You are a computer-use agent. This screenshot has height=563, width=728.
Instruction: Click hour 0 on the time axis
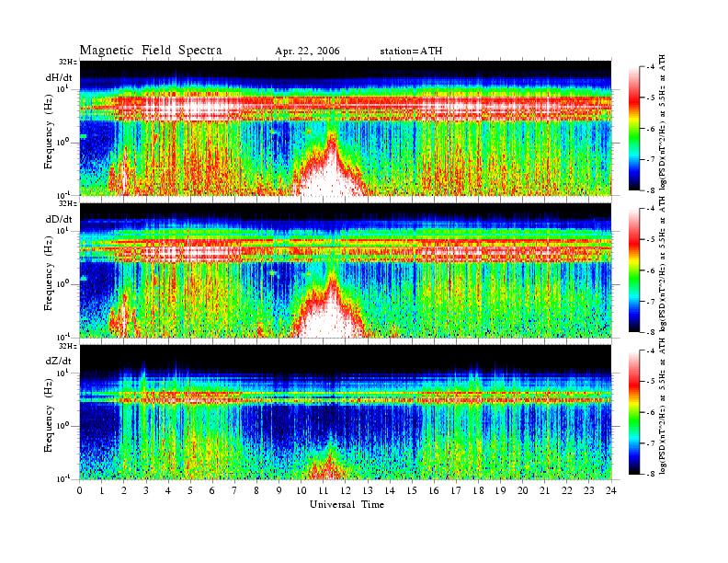click(x=80, y=491)
